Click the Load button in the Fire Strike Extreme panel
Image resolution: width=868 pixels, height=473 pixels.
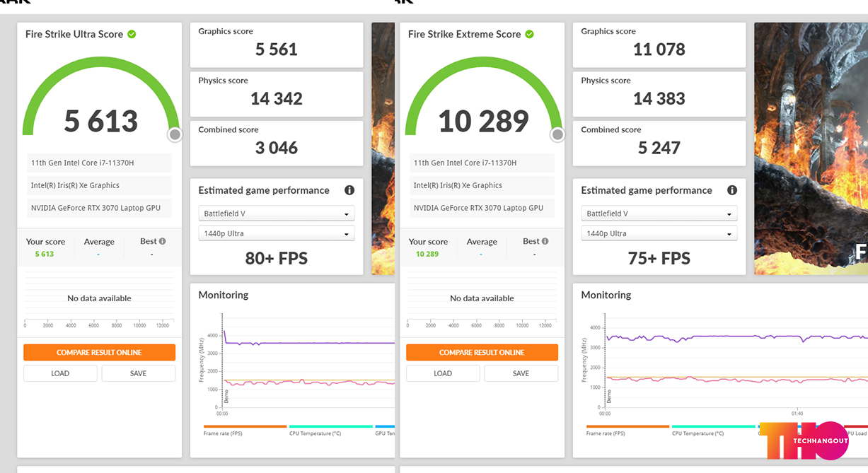[443, 373]
